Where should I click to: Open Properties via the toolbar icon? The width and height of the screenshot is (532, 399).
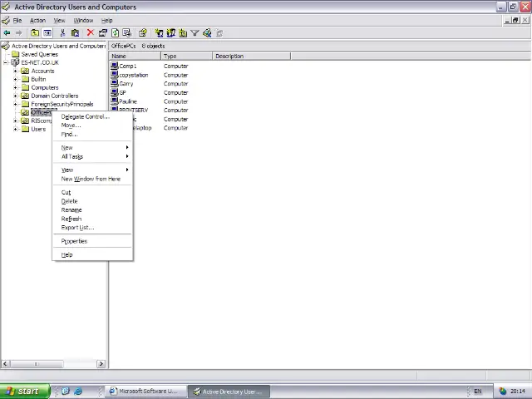[x=102, y=33]
